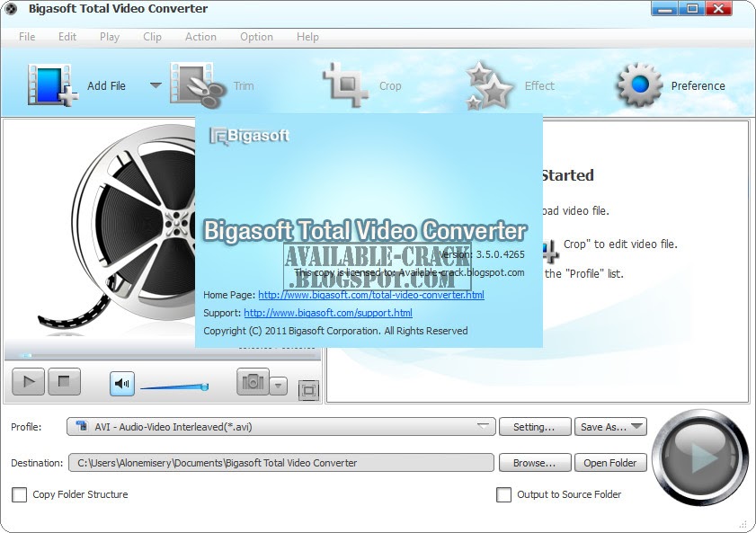The image size is (756, 533).
Task: Click the Open Folder button
Action: pos(610,463)
